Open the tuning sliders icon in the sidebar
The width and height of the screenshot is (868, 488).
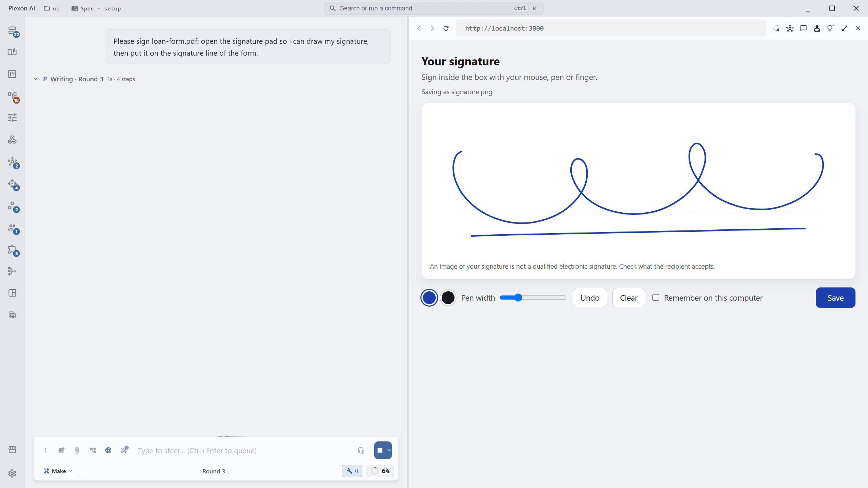(x=12, y=118)
